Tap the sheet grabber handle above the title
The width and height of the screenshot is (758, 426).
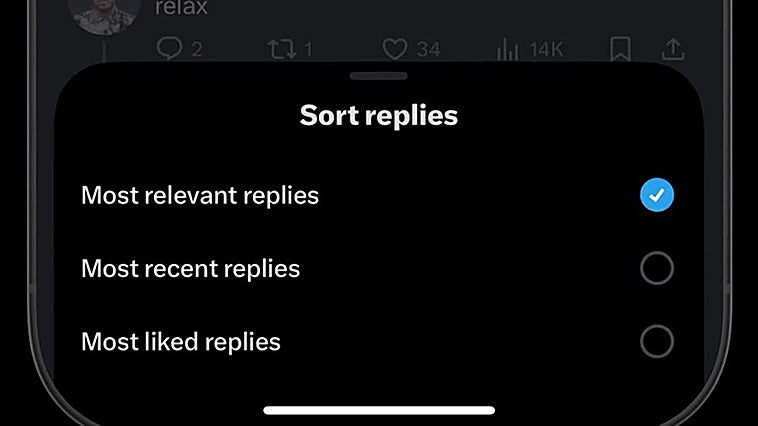379,75
